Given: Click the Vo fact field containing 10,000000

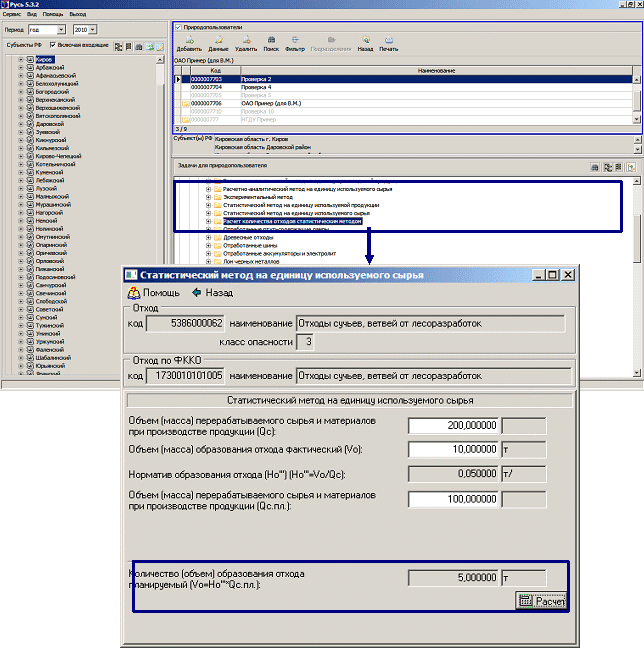Looking at the screenshot, I should (x=452, y=449).
